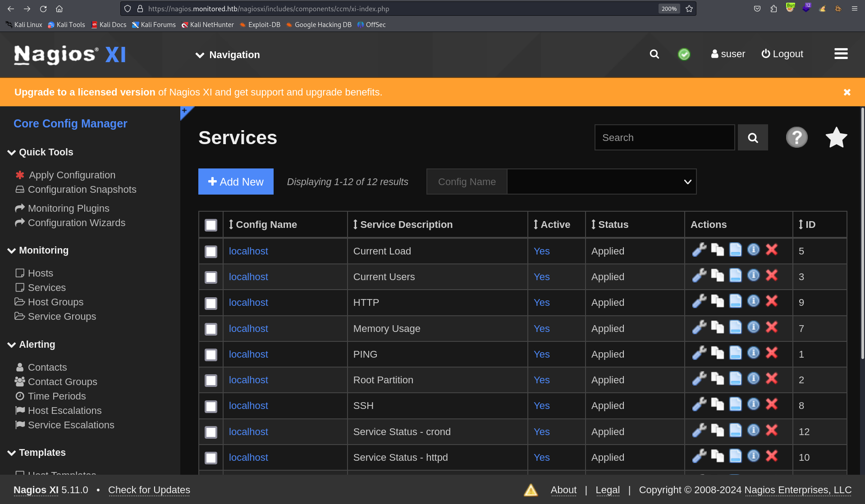Collapse the Alerting section
Viewport: 865px width, 504px height.
click(x=32, y=345)
